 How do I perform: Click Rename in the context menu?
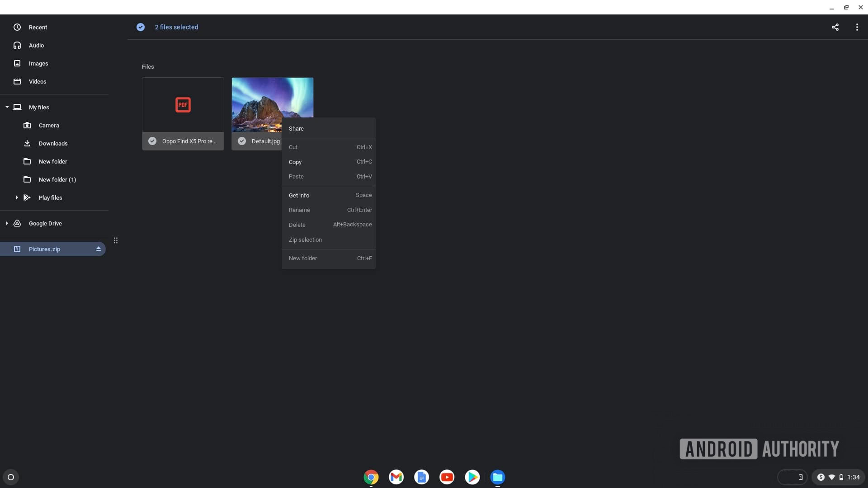coord(299,210)
